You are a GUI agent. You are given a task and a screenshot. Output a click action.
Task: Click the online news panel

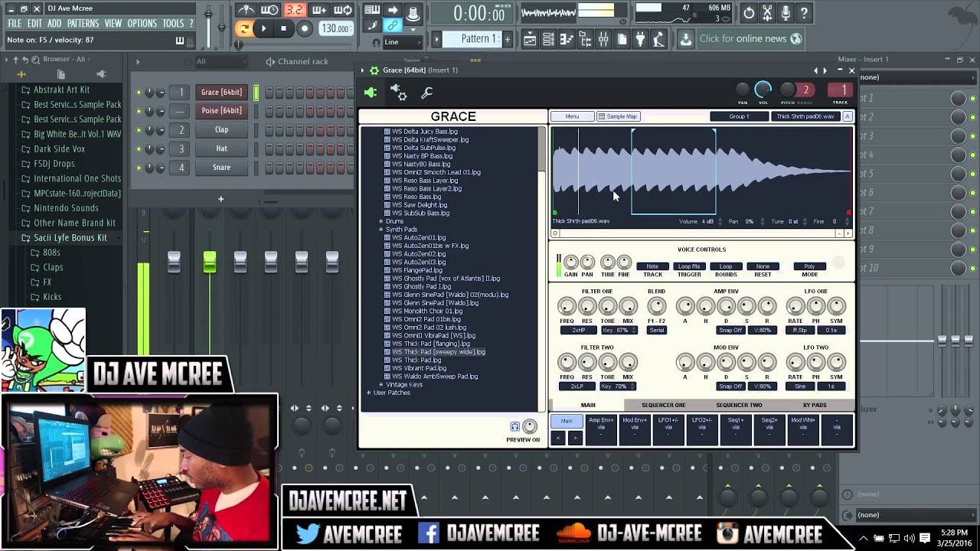[x=750, y=39]
